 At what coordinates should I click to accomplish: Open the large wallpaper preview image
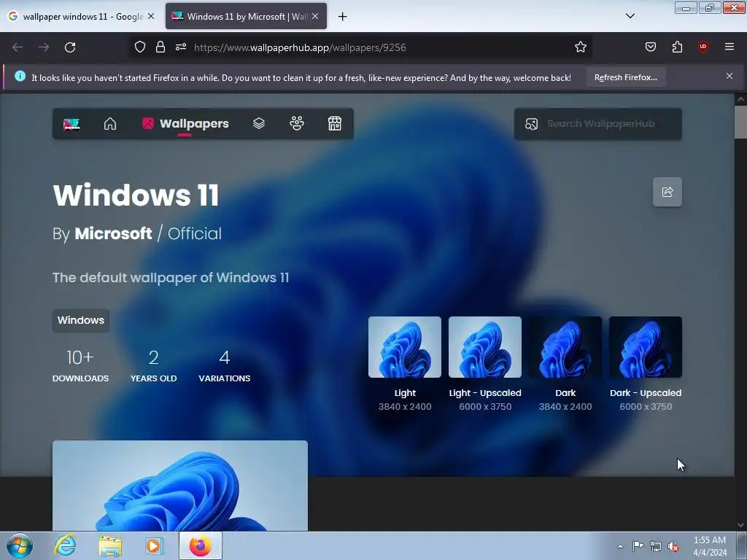[180, 486]
